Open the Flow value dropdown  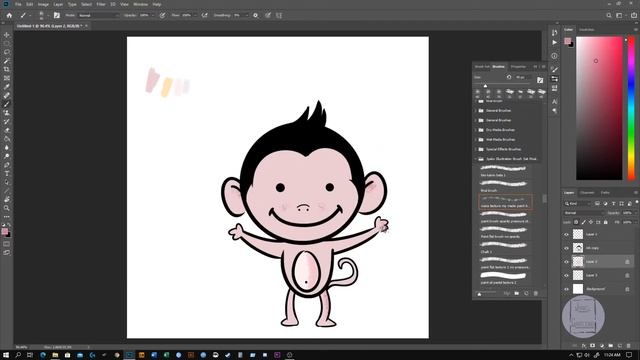[195, 16]
